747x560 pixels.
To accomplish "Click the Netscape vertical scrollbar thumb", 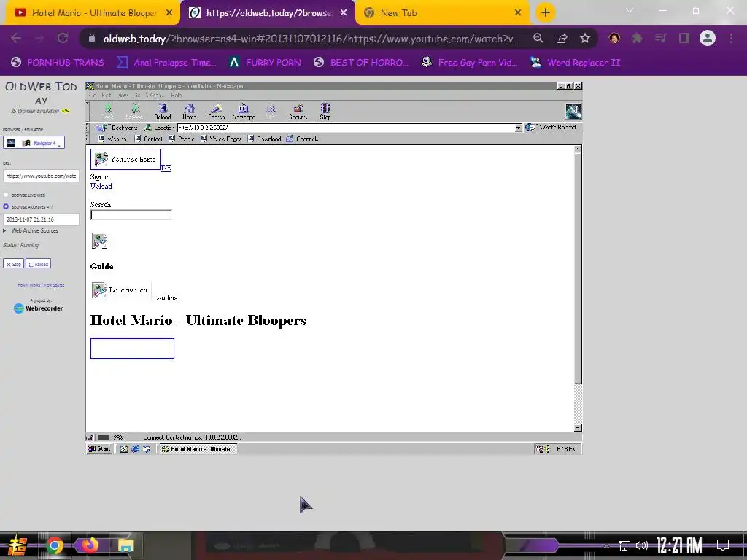I will click(578, 268).
